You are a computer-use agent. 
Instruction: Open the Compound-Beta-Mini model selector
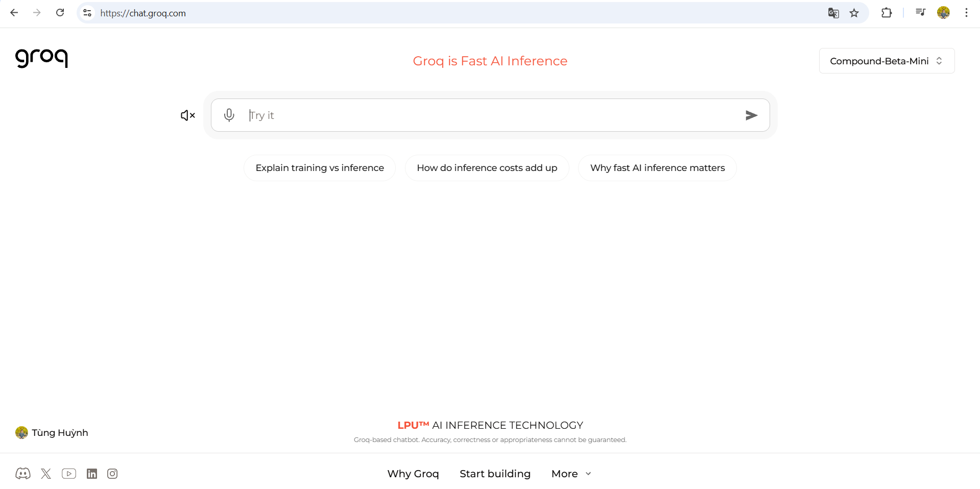click(x=887, y=61)
